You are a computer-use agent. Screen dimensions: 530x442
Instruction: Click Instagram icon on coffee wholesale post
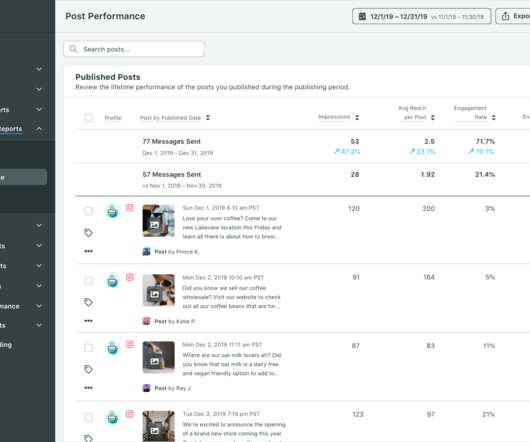tap(130, 277)
